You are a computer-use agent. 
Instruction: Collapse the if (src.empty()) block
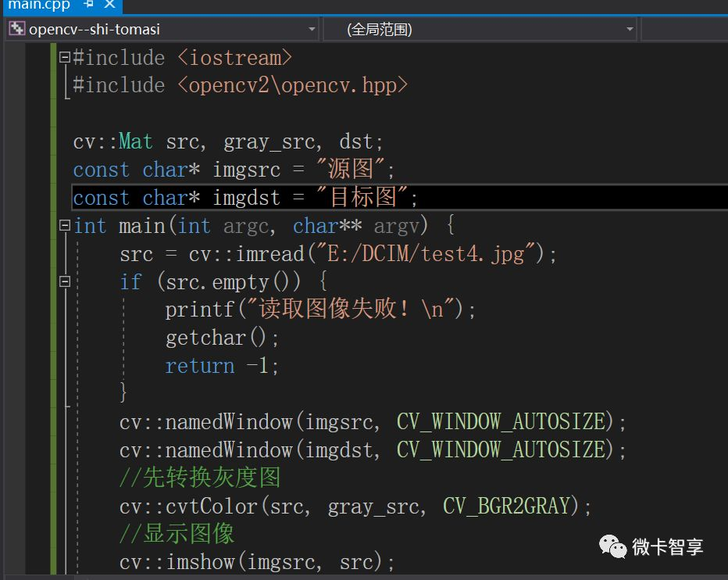(66, 280)
